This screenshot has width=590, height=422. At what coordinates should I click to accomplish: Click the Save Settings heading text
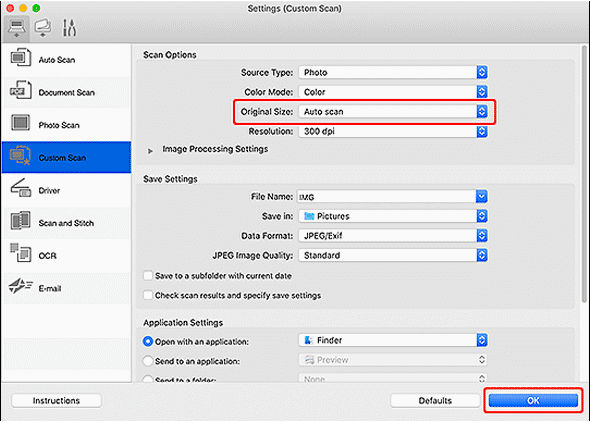[x=170, y=179]
